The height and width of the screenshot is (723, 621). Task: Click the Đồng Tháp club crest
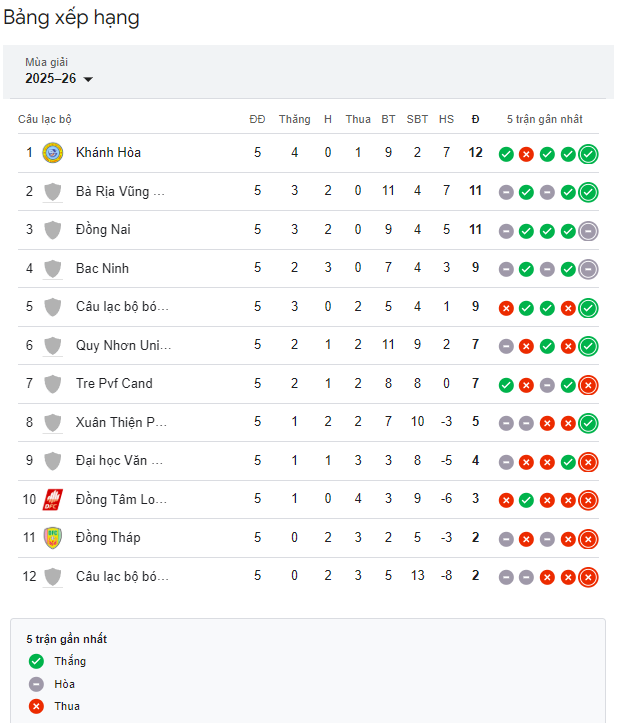pyautogui.click(x=53, y=538)
